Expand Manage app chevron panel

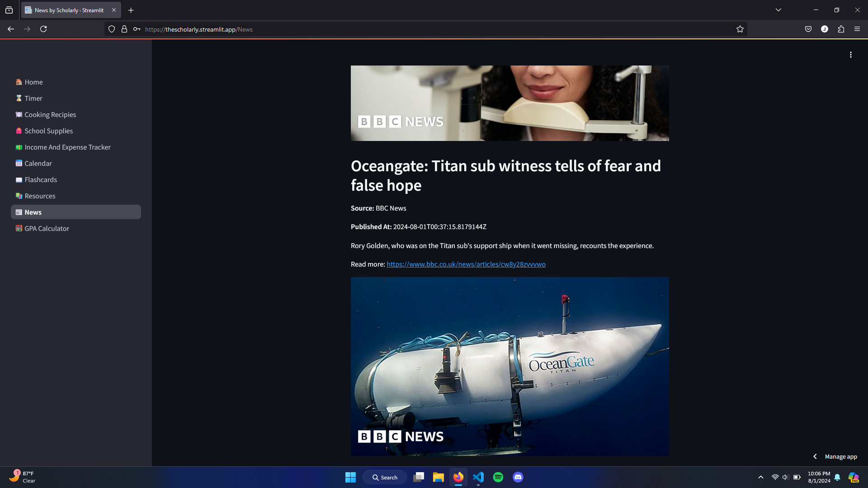pyautogui.click(x=815, y=456)
